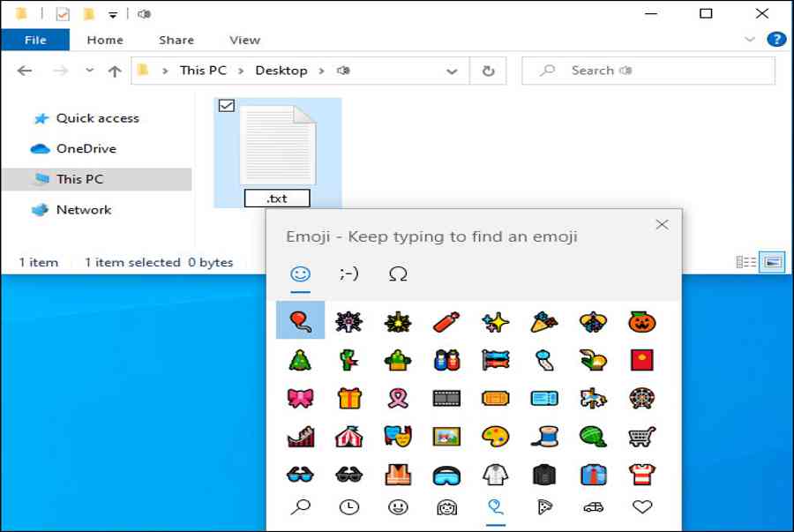Choose the sparkler emoji
The image size is (794, 532).
[x=398, y=322]
